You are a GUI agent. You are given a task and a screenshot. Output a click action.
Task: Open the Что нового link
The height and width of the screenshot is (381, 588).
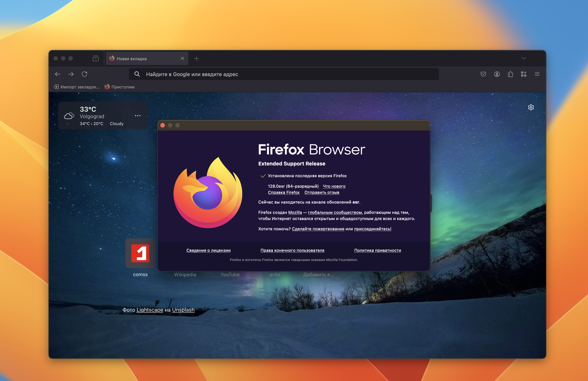point(334,186)
